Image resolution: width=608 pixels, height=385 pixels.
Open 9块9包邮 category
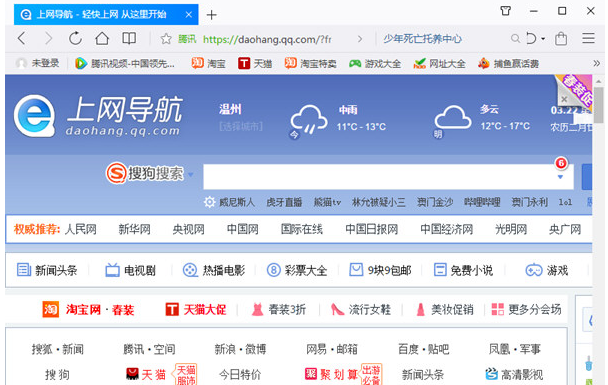click(380, 270)
